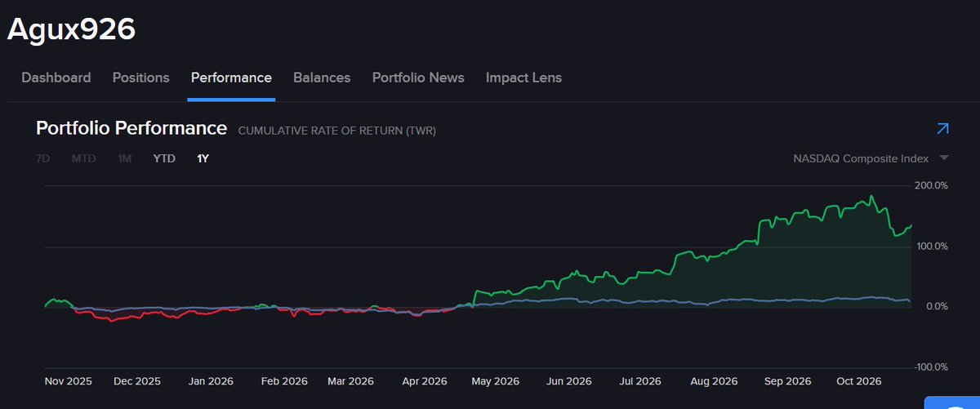Click the Jul 2026 axis label
The width and height of the screenshot is (980, 409).
coord(640,381)
